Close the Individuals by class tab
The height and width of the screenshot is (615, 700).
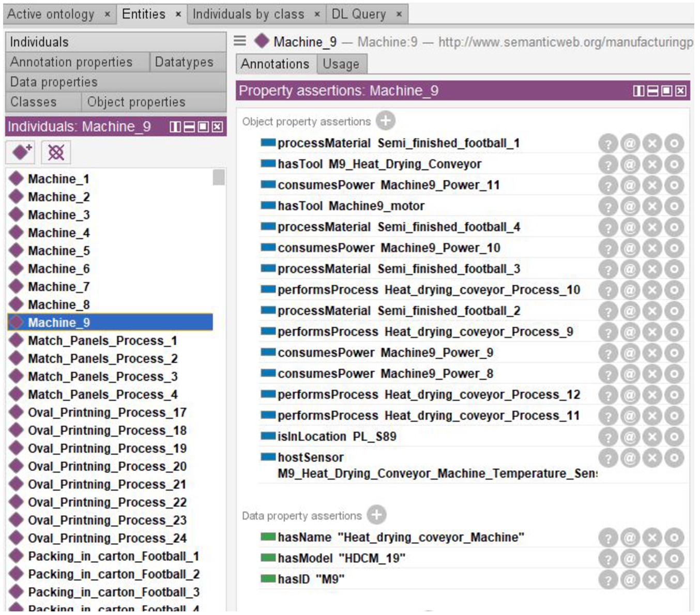(317, 14)
